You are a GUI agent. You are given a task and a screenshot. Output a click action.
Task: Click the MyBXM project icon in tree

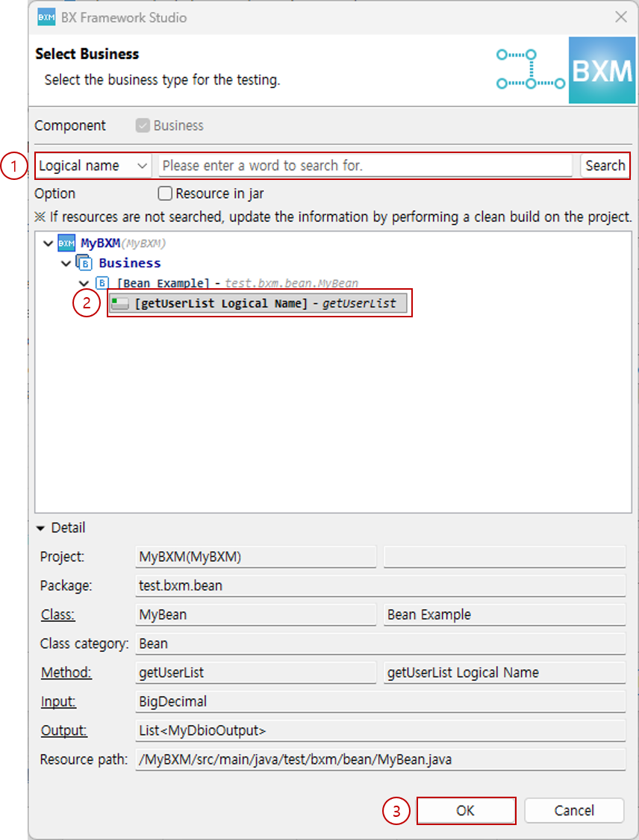pos(66,243)
